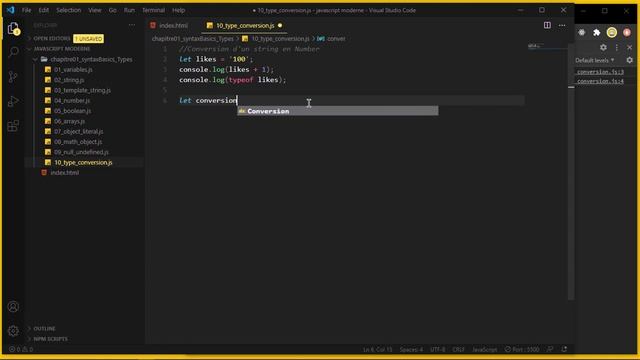Open second conversion.js source link in console
Image resolution: width=640 pixels, height=360 pixels.
(x=600, y=81)
